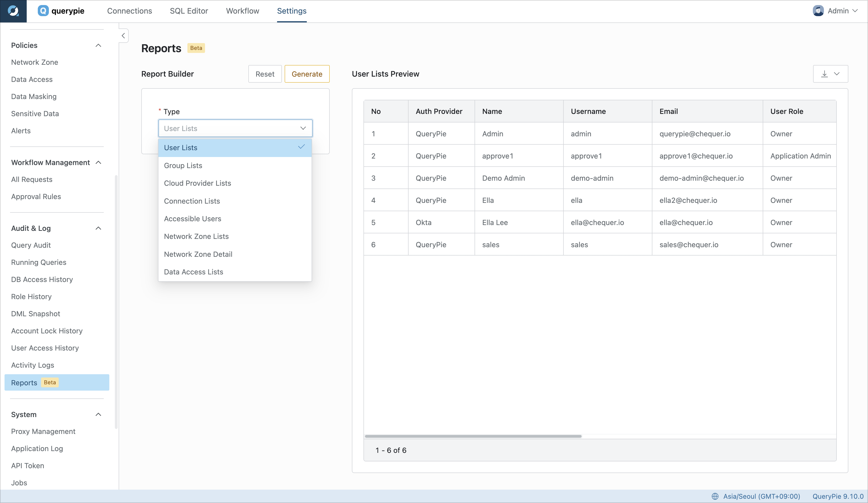The height and width of the screenshot is (503, 868).
Task: Click the Admin avatar icon
Action: [x=818, y=11]
